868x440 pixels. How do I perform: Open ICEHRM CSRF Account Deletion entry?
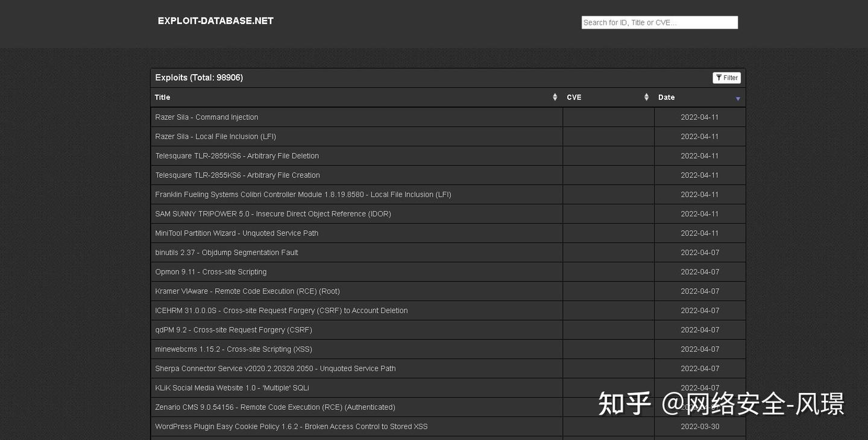[x=281, y=310]
